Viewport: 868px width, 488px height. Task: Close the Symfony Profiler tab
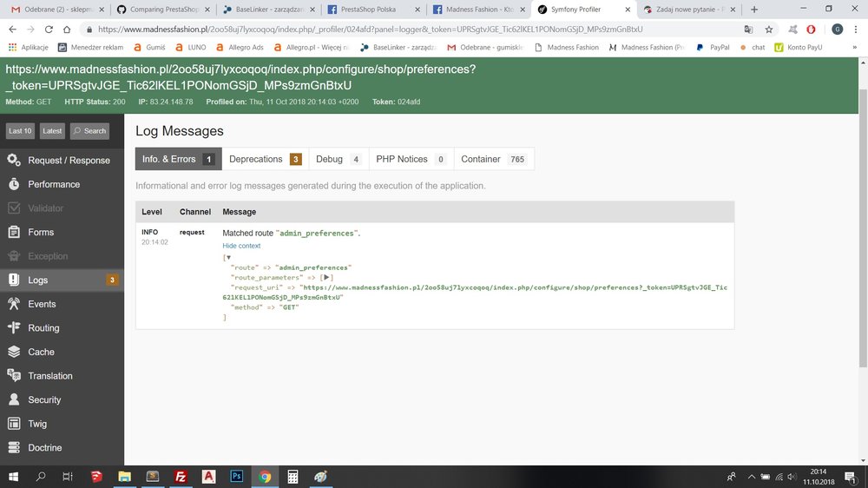click(628, 10)
